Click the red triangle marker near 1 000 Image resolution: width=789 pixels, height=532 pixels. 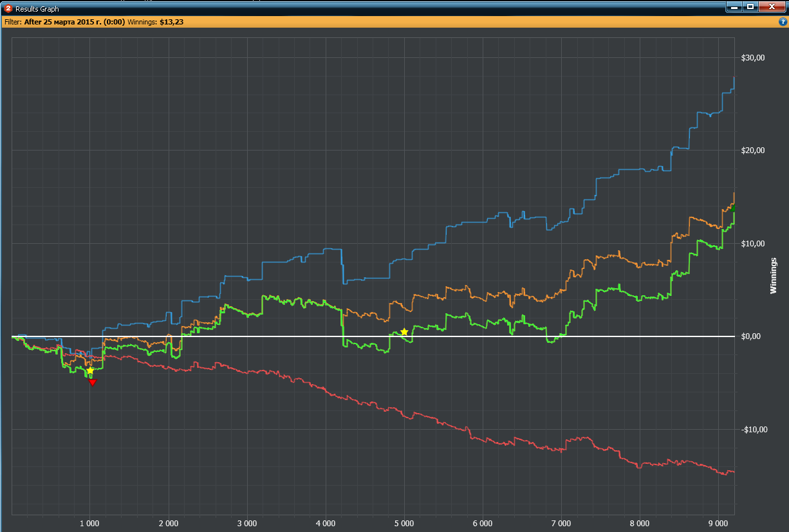(x=93, y=382)
